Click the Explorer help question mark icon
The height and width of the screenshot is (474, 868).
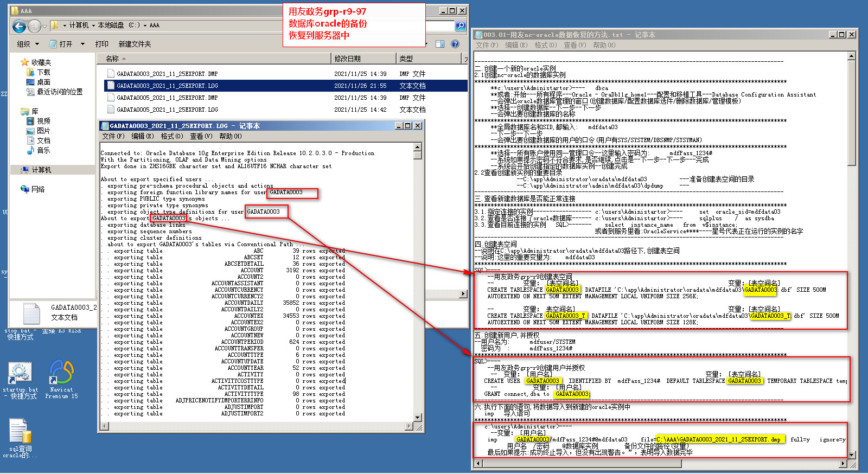click(455, 44)
